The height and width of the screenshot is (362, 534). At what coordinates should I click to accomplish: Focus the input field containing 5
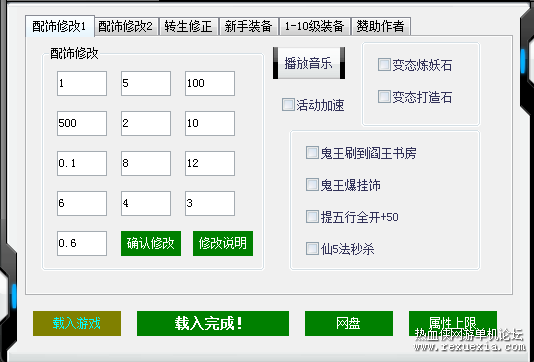[x=146, y=83]
